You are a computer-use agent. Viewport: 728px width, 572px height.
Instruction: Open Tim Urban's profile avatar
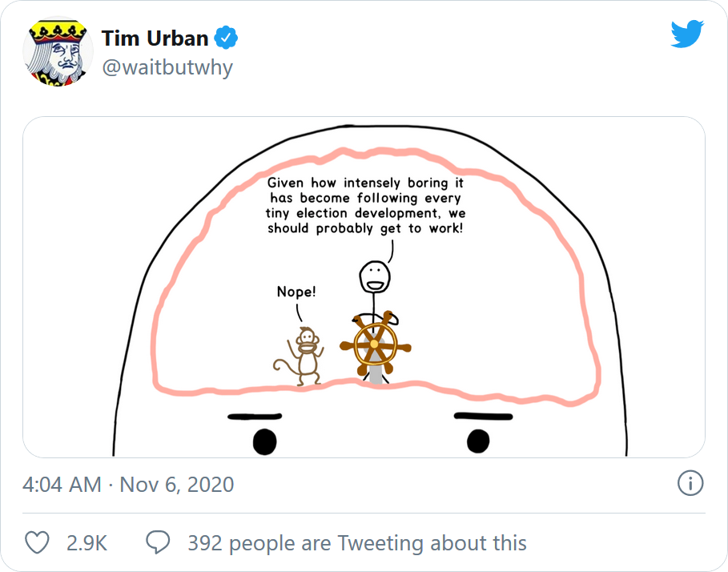pos(58,51)
